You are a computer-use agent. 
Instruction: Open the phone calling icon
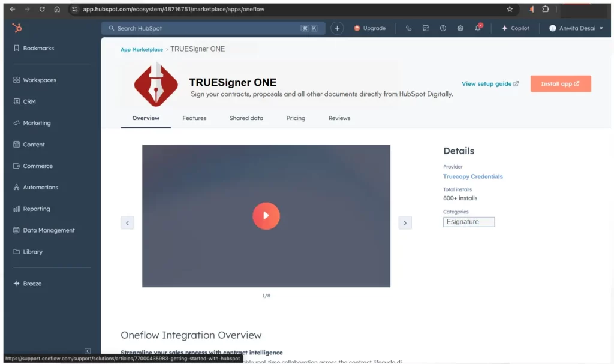coord(408,28)
